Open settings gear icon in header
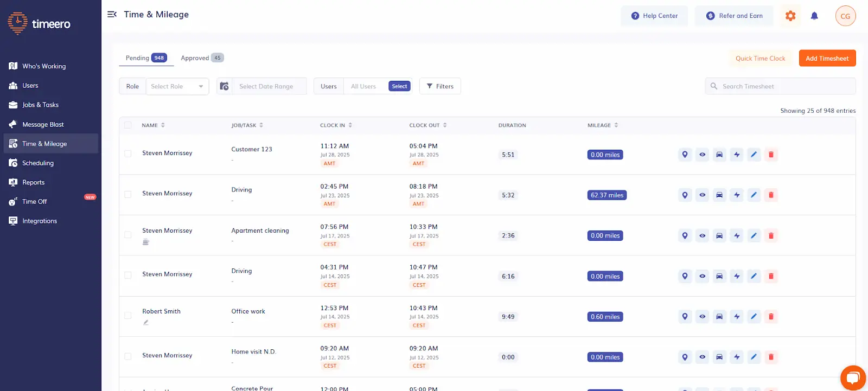Viewport: 868px width, 391px height. 790,16
